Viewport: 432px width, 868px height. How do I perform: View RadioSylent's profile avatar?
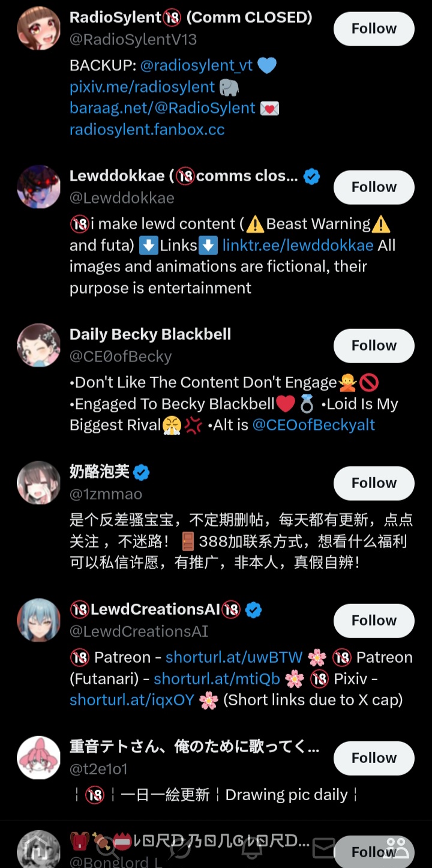click(38, 29)
